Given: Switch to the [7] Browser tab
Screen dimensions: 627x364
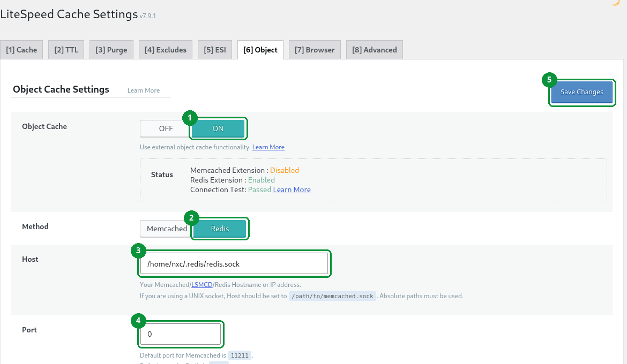Looking at the screenshot, I should pos(315,50).
